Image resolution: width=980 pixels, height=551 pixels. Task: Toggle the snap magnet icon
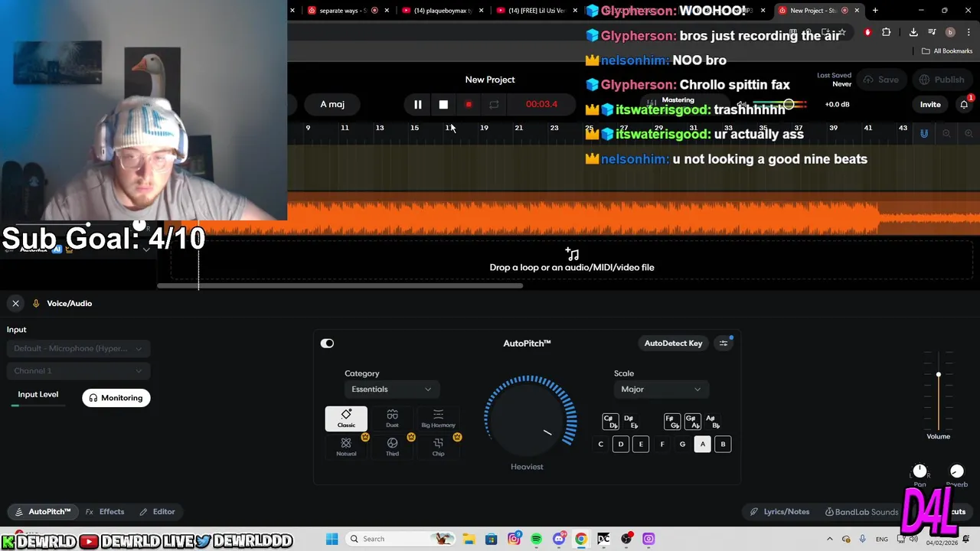(x=924, y=133)
